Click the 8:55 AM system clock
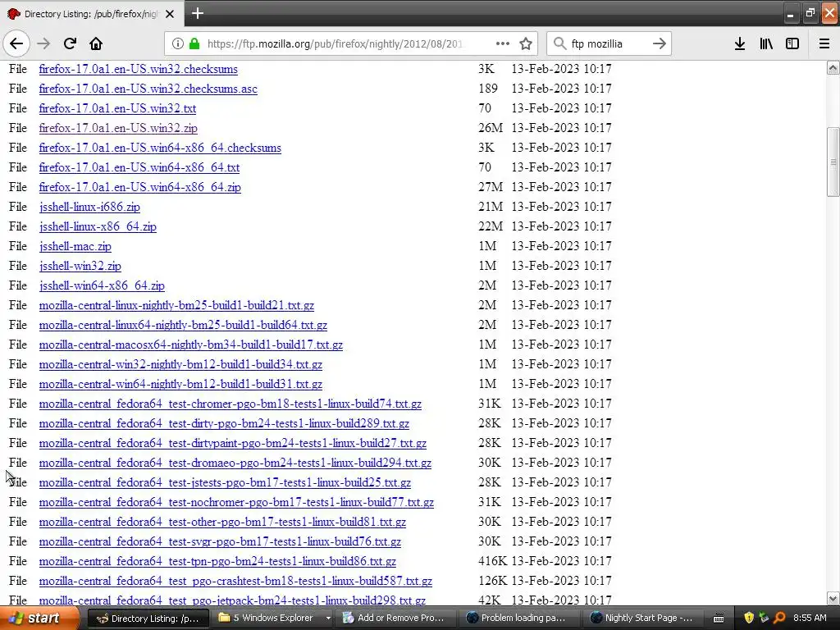The image size is (840, 630). [x=810, y=618]
